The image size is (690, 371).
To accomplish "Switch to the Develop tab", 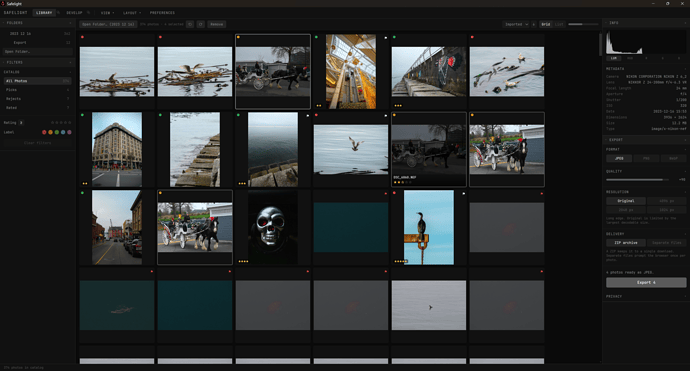I will click(74, 13).
